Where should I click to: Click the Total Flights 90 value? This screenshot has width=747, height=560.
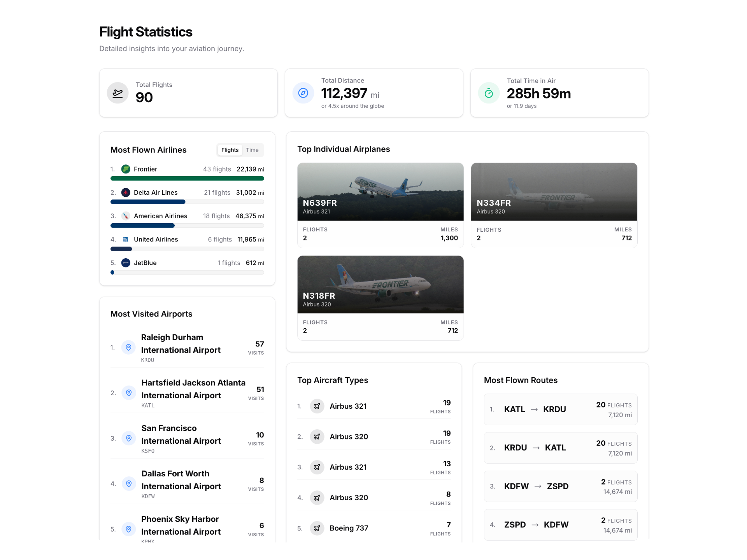(144, 97)
